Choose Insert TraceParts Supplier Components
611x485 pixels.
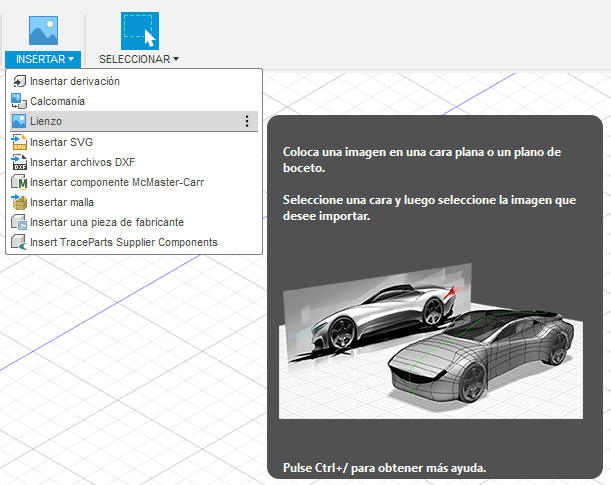(134, 242)
